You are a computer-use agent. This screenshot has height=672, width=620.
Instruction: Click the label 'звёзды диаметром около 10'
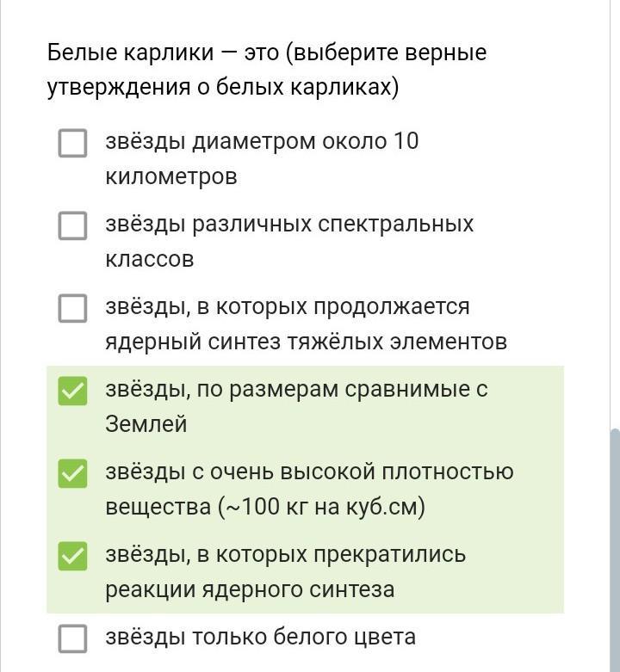point(262,141)
